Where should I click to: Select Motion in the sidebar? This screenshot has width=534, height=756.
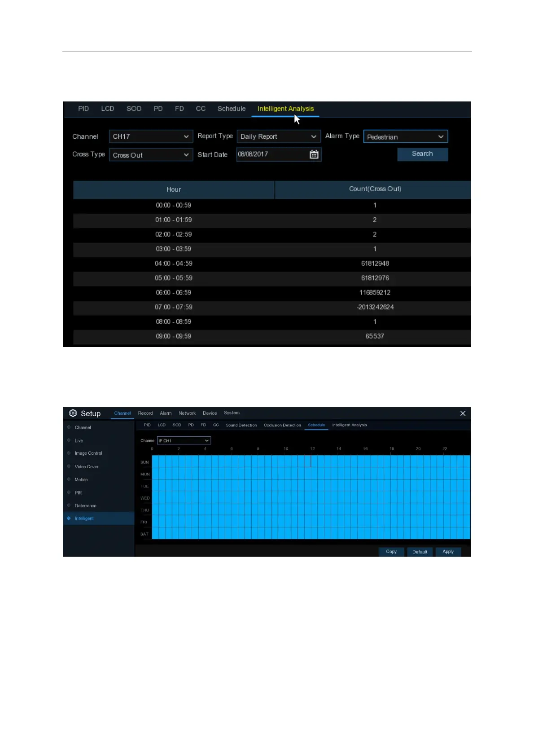(81, 480)
